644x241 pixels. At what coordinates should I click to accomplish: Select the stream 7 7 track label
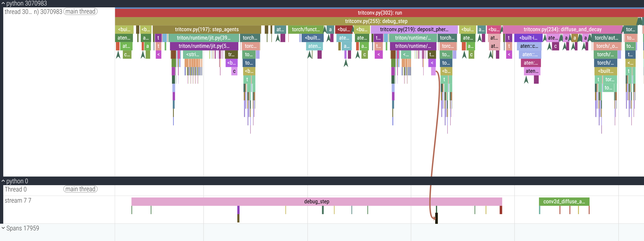[18, 200]
